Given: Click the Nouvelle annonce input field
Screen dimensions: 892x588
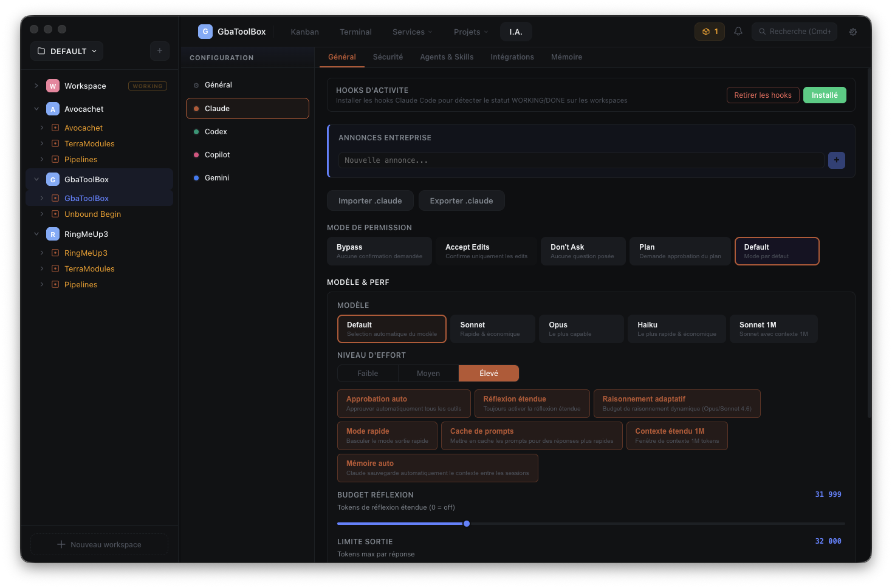Looking at the screenshot, I should point(580,160).
